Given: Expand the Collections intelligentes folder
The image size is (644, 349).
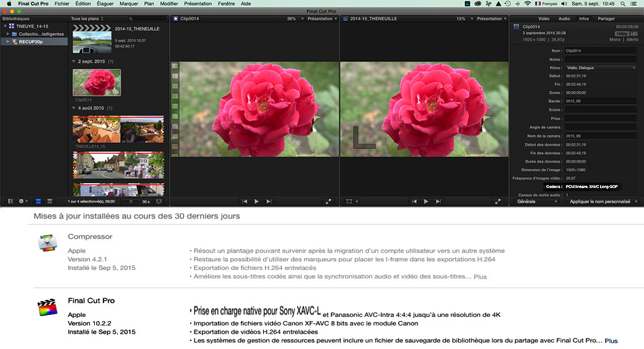Looking at the screenshot, I should pos(7,34).
